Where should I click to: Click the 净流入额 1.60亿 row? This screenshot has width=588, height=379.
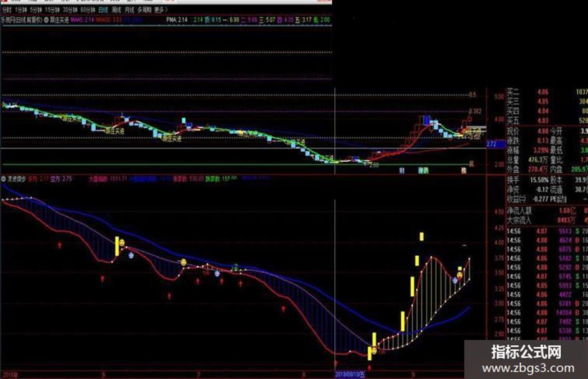547,211
